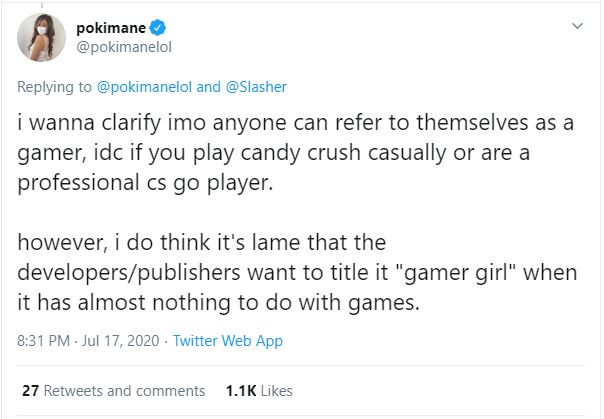604x419 pixels.
Task: Click the 8:31 PM timestamp
Action: tap(44, 341)
